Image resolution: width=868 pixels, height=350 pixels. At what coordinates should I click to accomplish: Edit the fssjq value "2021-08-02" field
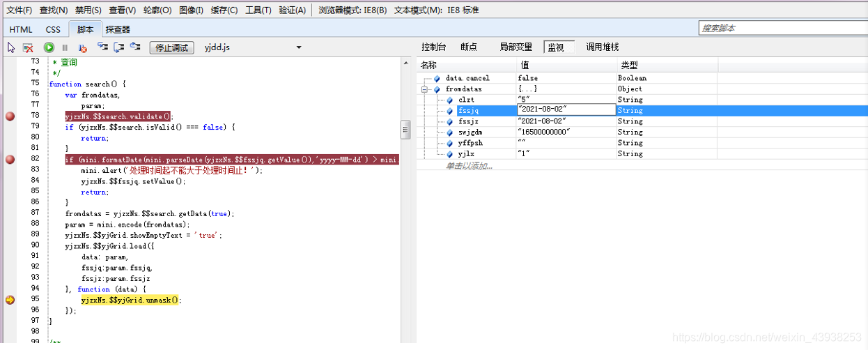[x=566, y=110]
